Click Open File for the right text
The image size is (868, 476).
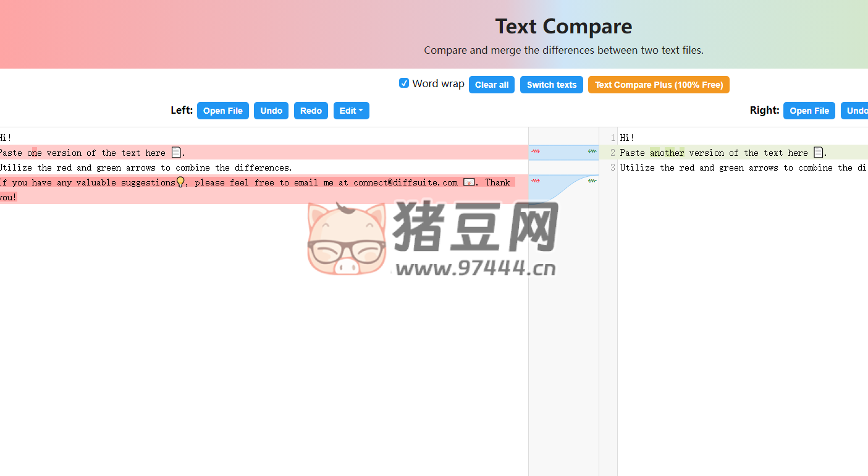809,111
